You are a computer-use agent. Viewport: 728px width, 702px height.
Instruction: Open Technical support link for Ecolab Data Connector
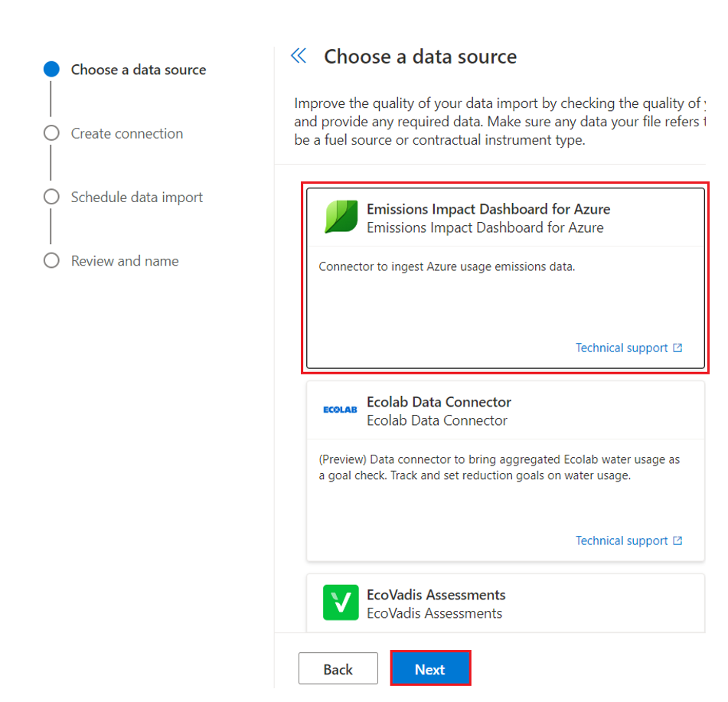(622, 540)
